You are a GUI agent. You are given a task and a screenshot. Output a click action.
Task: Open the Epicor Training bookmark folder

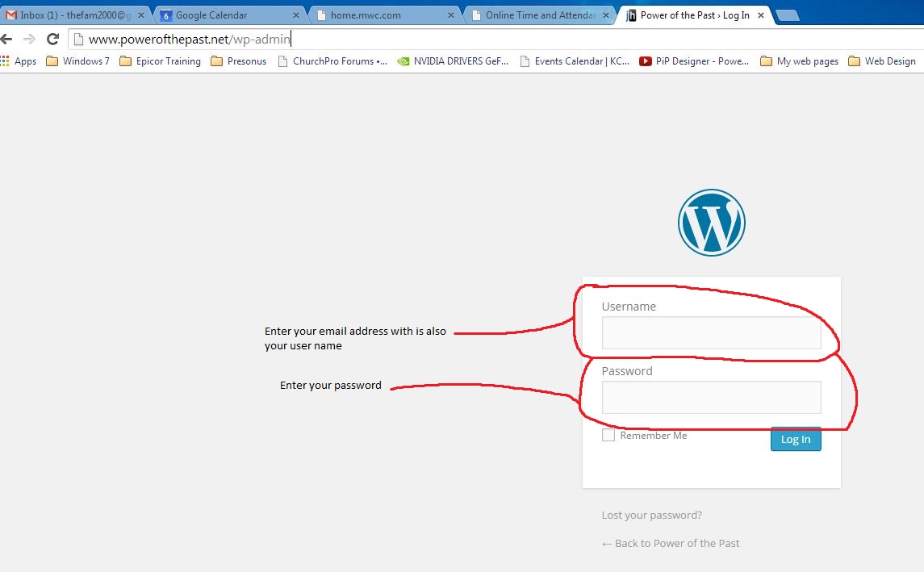coord(160,61)
